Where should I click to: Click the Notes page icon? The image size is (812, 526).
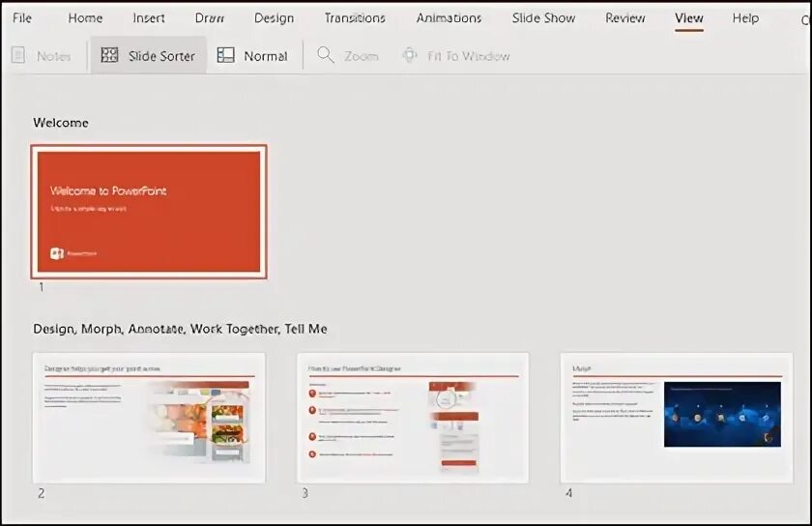pos(18,55)
